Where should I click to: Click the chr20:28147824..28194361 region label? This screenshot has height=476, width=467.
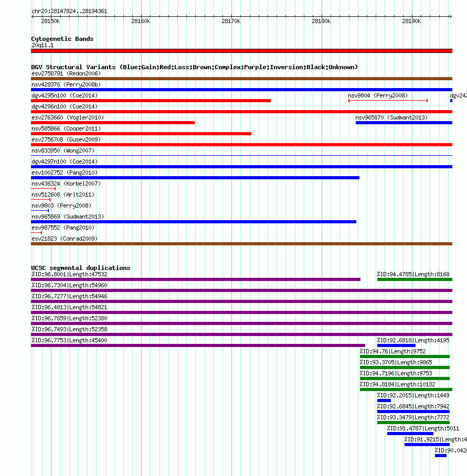click(69, 11)
